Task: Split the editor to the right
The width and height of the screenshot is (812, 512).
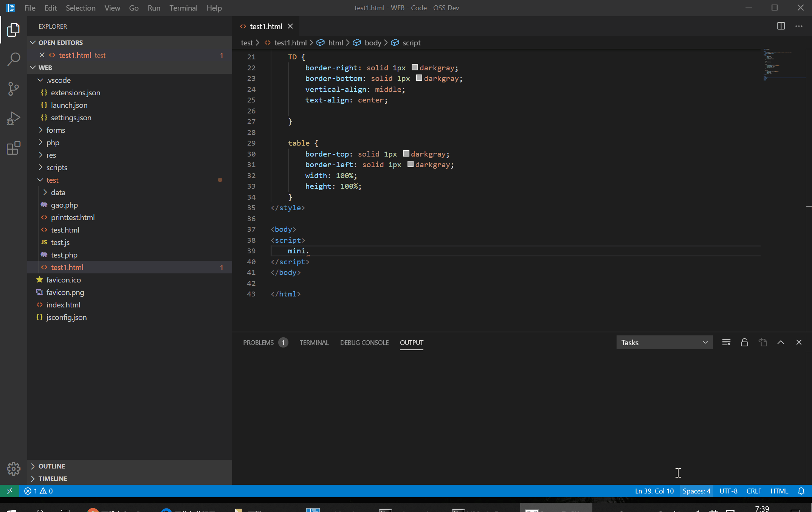Action: coord(781,26)
